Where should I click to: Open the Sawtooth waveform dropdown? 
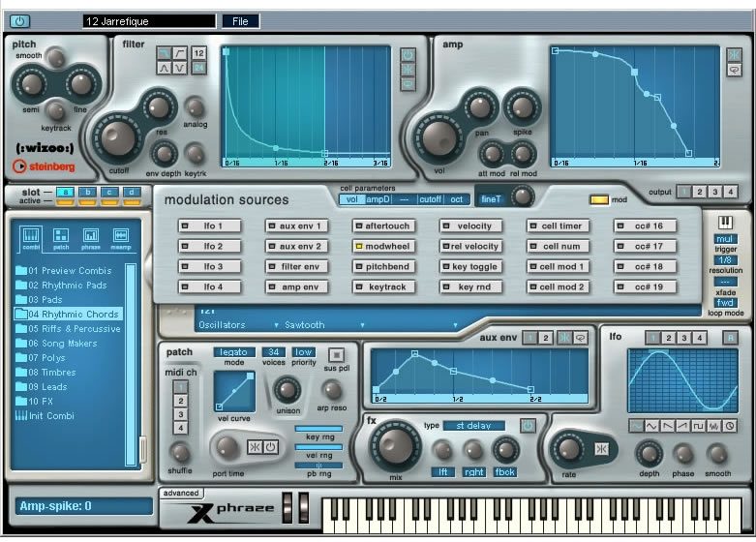(324, 325)
